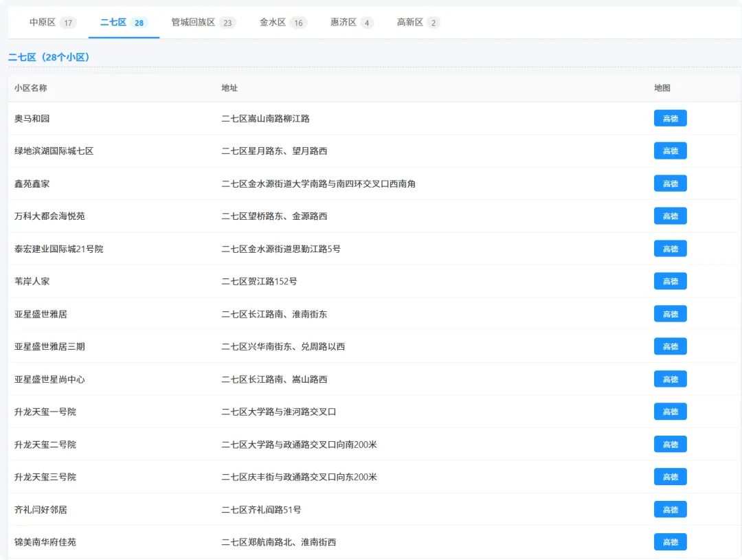
Task: Click address 二七区郑航南路北、淮南街西
Action: pos(279,542)
